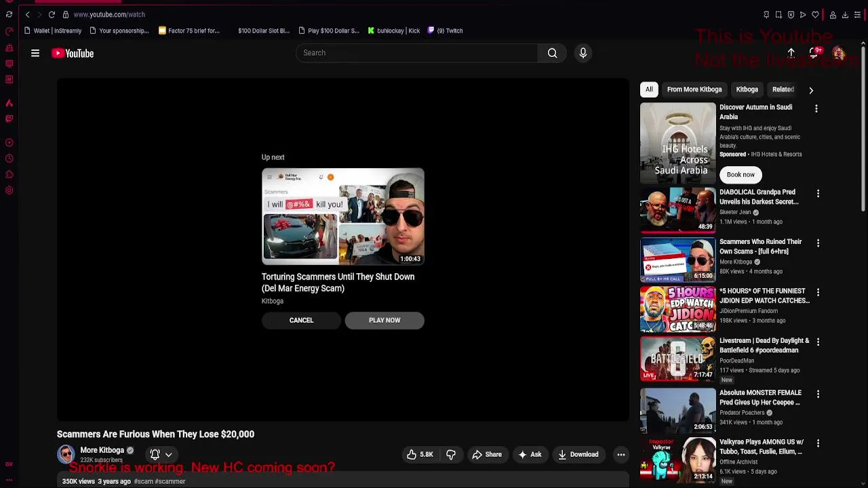This screenshot has width=868, height=488.
Task: Go to YouTube home via logo
Action: pos(73,53)
